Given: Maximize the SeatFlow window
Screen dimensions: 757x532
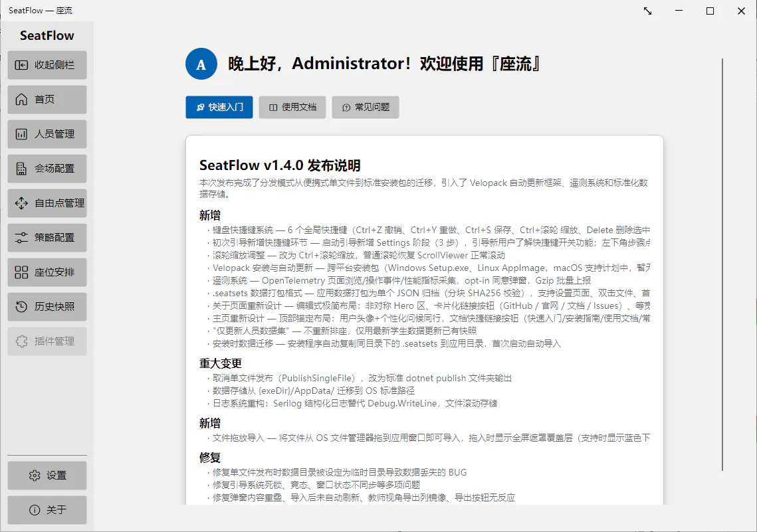Looking at the screenshot, I should (710, 11).
